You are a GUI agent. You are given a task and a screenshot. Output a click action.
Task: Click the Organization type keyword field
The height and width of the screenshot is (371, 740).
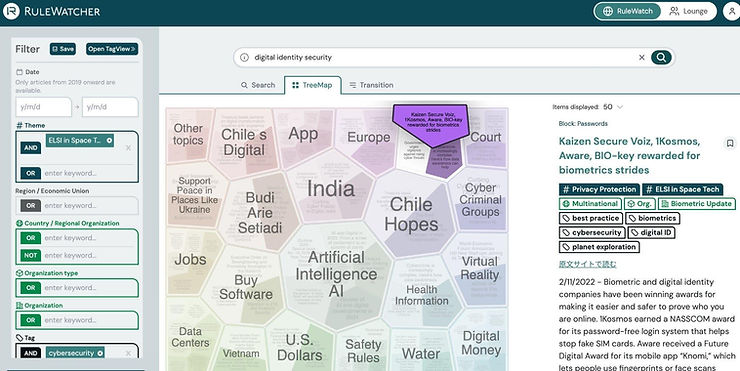tap(89, 288)
